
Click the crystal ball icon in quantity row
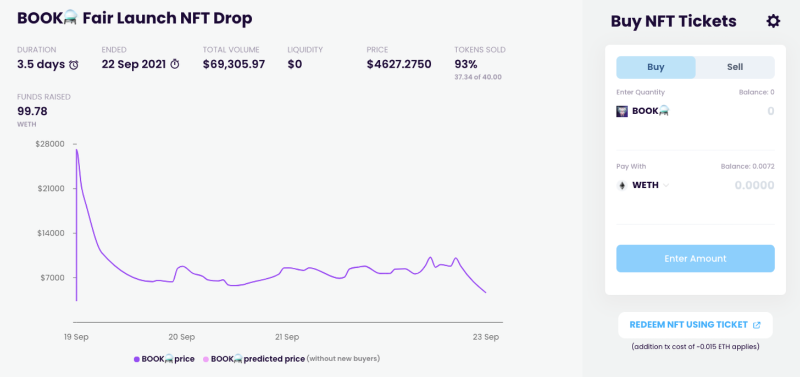coord(663,110)
